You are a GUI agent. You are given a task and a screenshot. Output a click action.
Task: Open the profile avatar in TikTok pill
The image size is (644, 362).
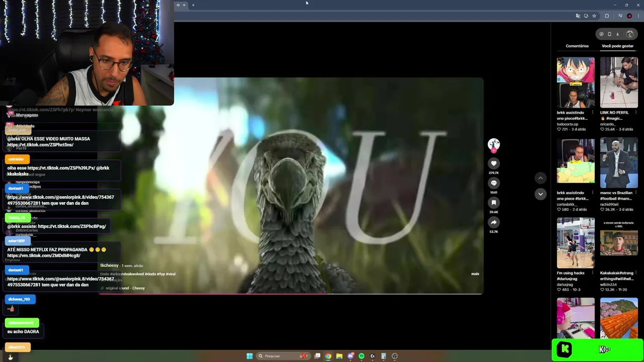(630, 34)
